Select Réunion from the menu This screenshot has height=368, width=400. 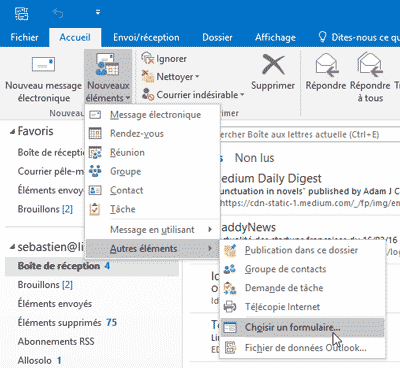click(x=153, y=153)
